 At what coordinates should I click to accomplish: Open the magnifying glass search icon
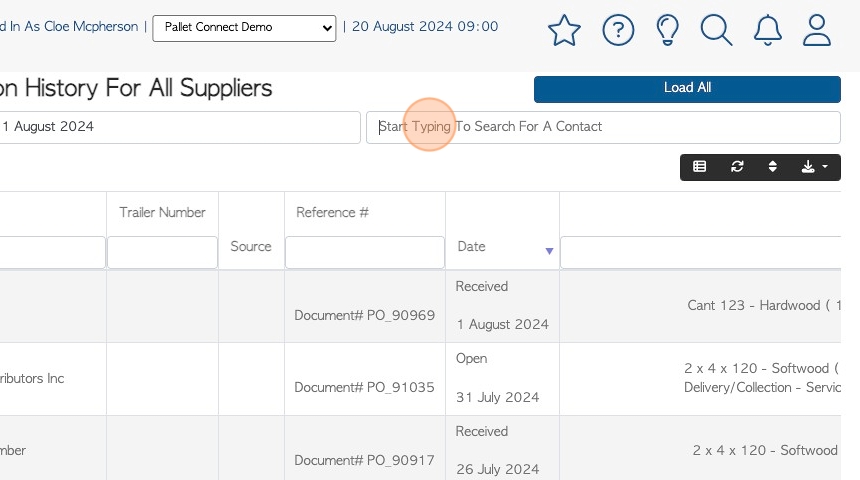coord(716,30)
